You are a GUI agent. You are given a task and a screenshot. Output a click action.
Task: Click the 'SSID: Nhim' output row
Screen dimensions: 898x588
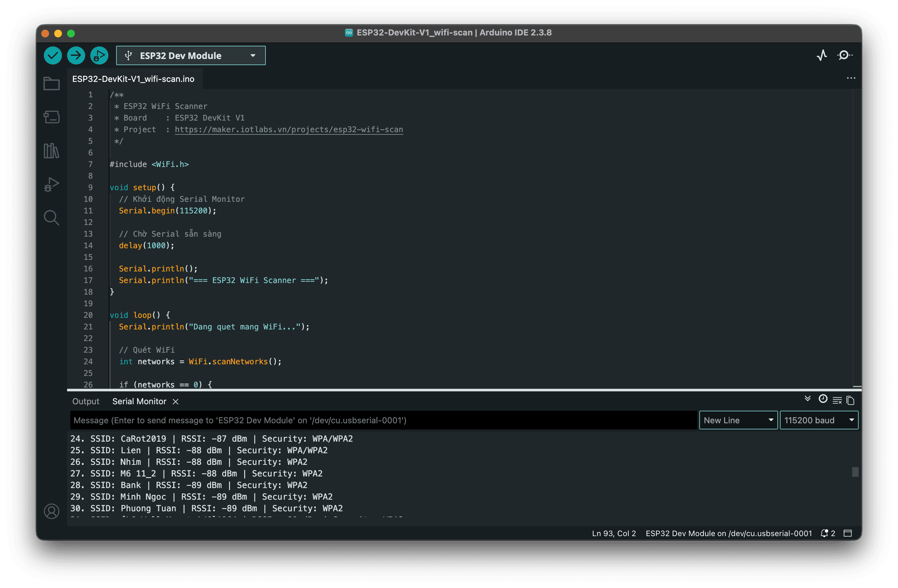coord(189,462)
